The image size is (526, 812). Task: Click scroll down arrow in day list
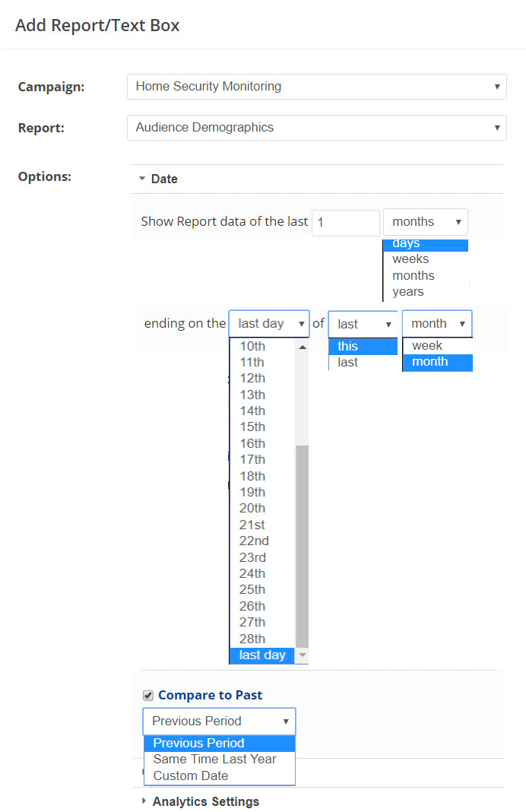click(302, 655)
